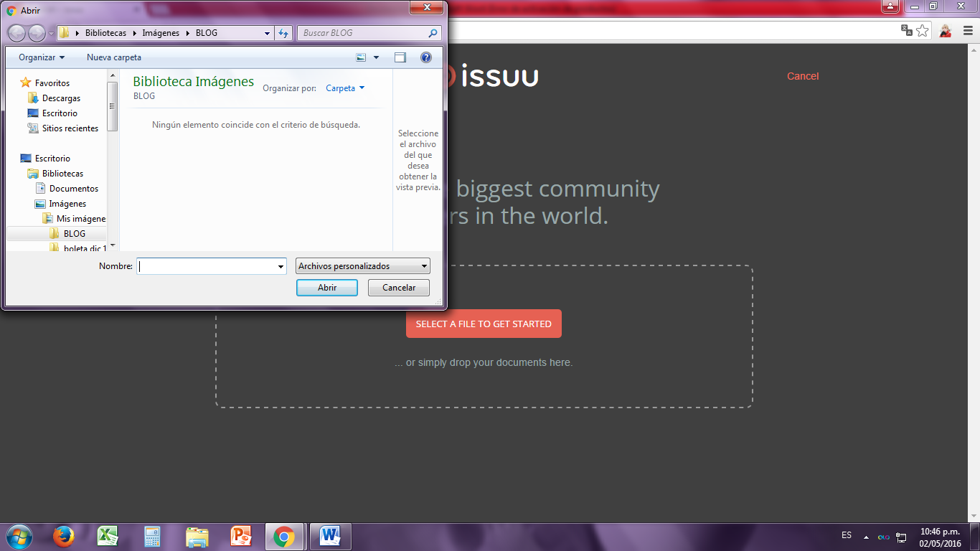Click the Back arrow in the Abrir dialog

pyautogui.click(x=17, y=33)
